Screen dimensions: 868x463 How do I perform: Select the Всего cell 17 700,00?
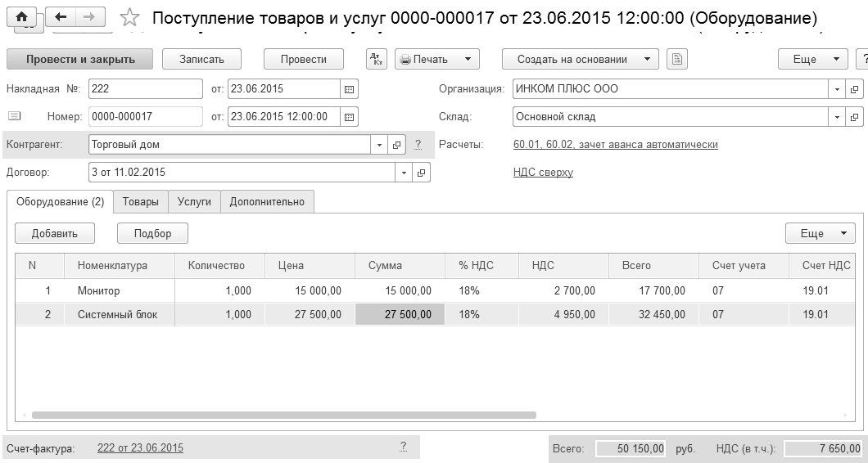[x=653, y=291]
